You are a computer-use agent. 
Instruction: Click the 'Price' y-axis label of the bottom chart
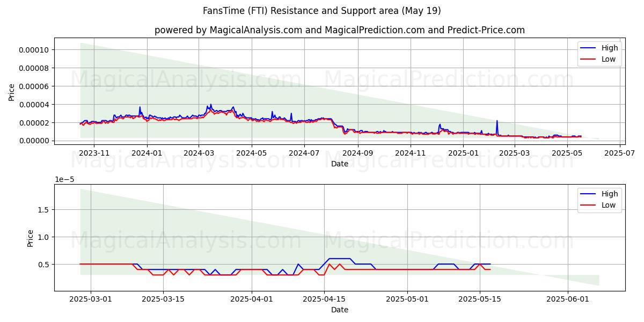pos(31,238)
